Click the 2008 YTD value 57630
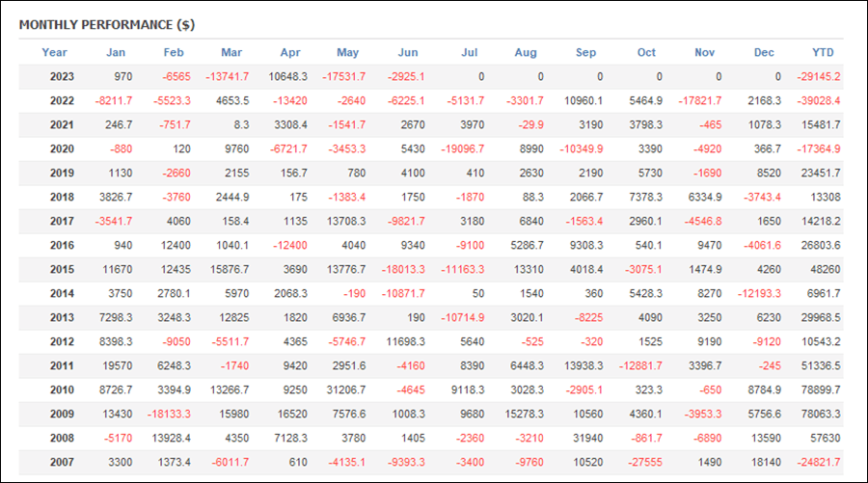868x483 pixels. (x=825, y=438)
